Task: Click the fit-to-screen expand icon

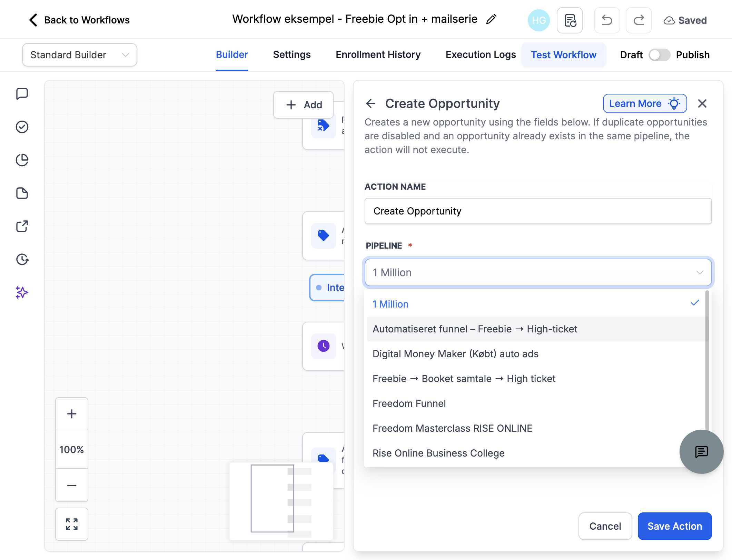Action: 72,524
